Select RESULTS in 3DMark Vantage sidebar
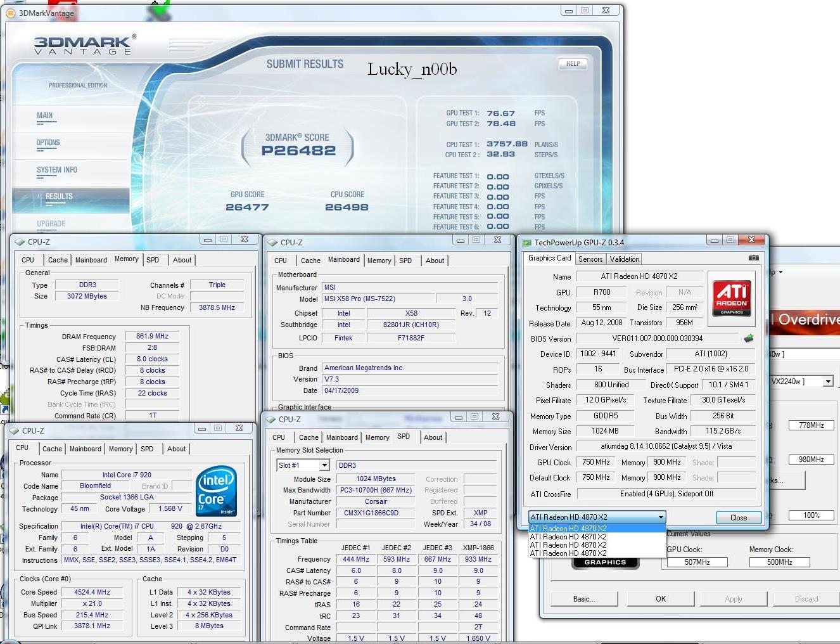The height and width of the screenshot is (644, 840). [x=59, y=196]
